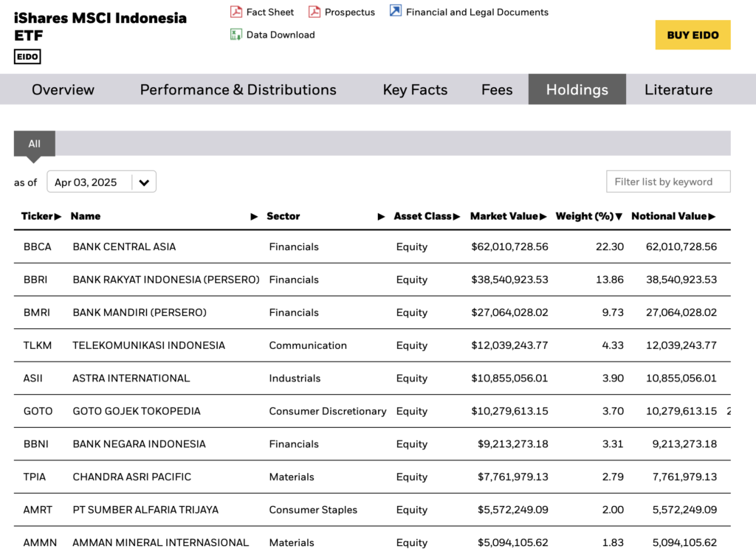Click BANK NEGARA INDONESIA name

[139, 444]
